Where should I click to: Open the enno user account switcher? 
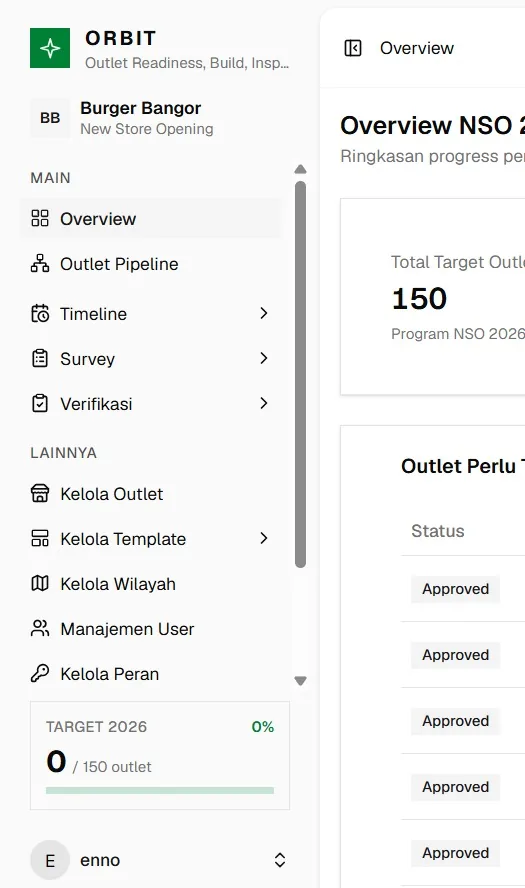coord(160,860)
